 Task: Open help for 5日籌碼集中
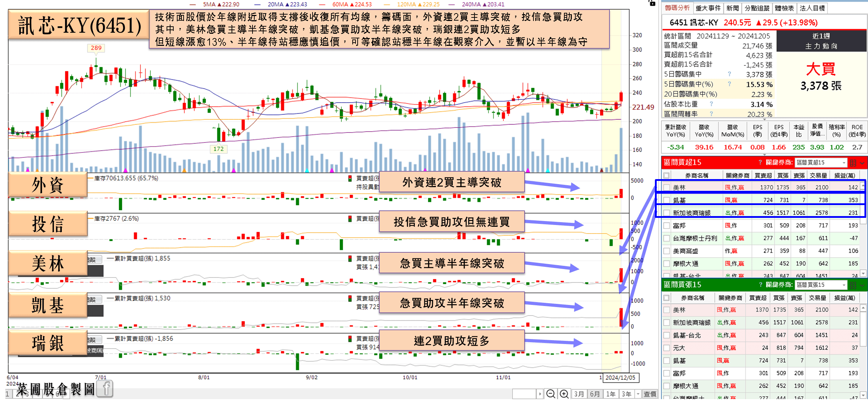coord(729,74)
